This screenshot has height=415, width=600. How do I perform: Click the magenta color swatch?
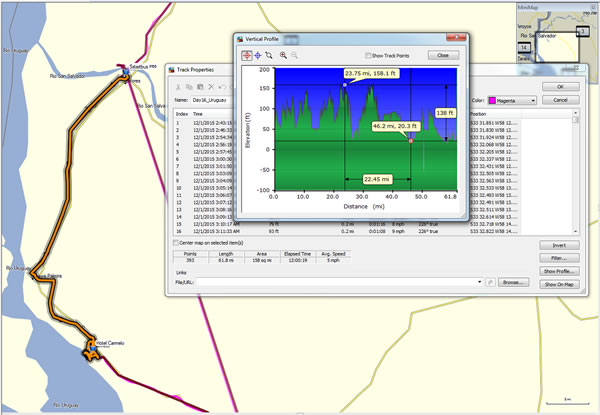492,101
